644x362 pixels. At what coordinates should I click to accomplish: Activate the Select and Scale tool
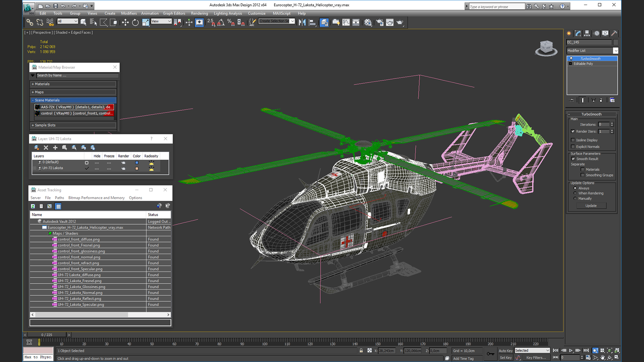coord(145,22)
